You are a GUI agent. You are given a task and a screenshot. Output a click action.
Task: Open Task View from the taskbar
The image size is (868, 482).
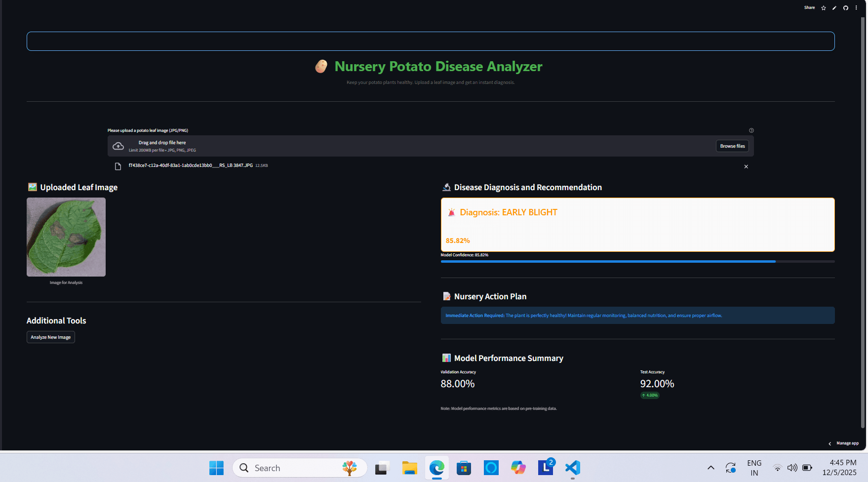pos(382,468)
